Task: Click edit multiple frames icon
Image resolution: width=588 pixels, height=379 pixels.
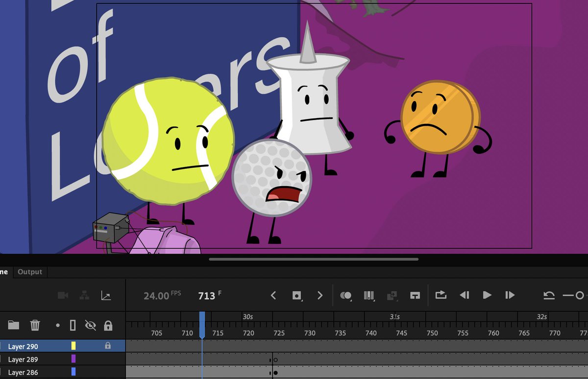Action: point(369,295)
